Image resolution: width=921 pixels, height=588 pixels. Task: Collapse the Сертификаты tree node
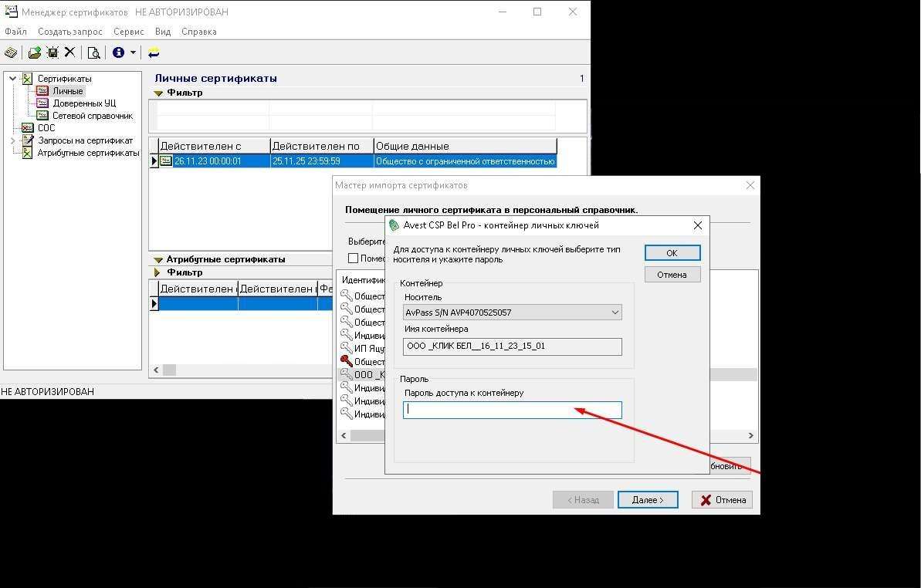coord(13,79)
